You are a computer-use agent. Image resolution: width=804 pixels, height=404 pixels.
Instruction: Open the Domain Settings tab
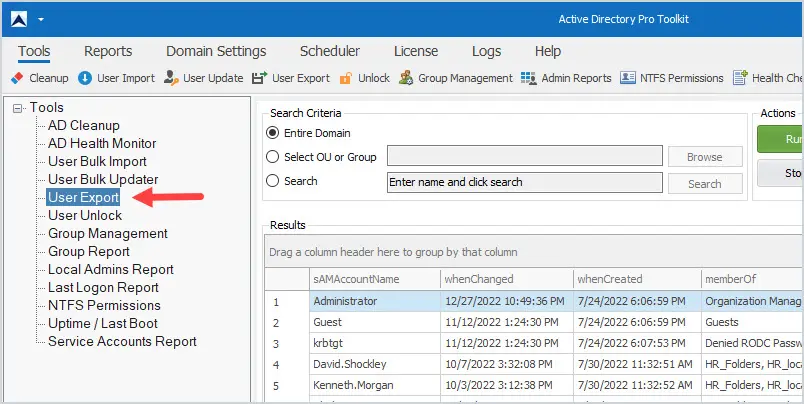(x=216, y=51)
